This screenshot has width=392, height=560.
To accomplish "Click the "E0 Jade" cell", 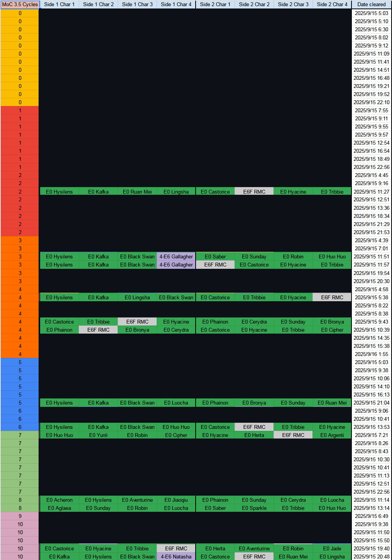I will tap(332, 548).
